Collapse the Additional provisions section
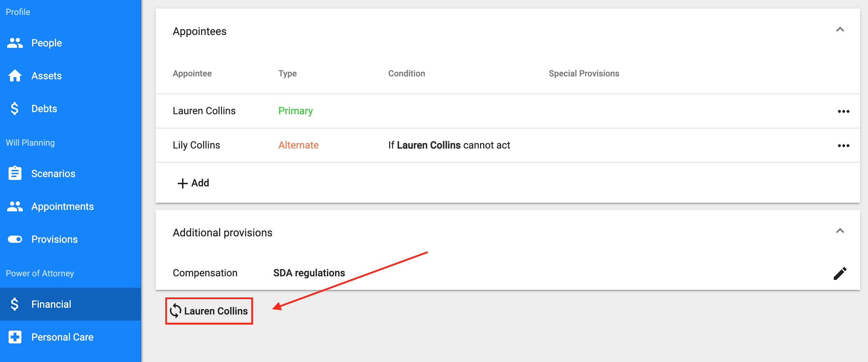Image resolution: width=868 pixels, height=362 pixels. tap(840, 231)
